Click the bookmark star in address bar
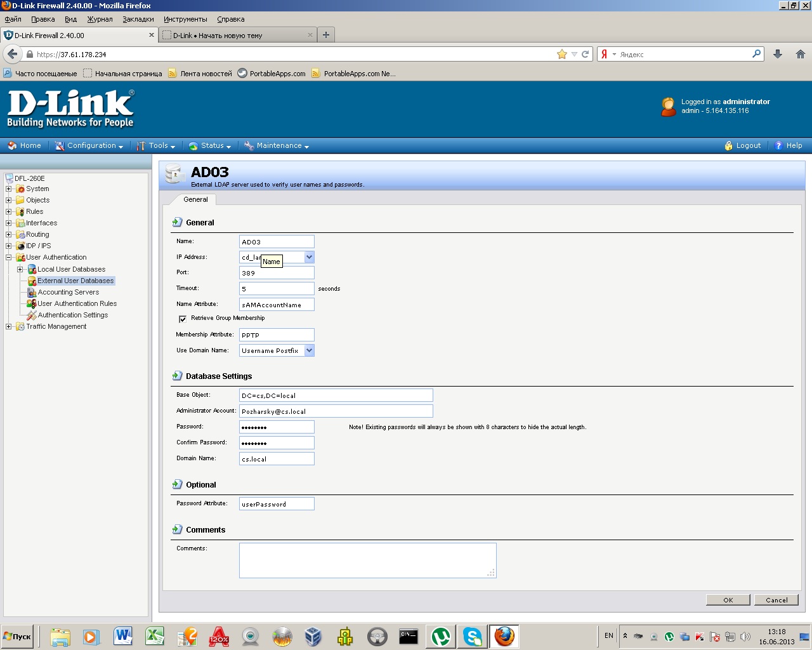The width and height of the screenshot is (812, 650). (561, 55)
